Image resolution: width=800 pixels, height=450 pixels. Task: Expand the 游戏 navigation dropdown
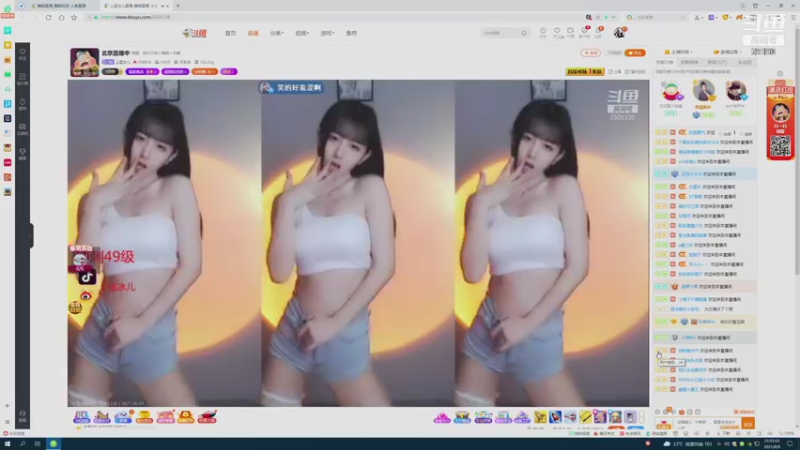point(327,33)
